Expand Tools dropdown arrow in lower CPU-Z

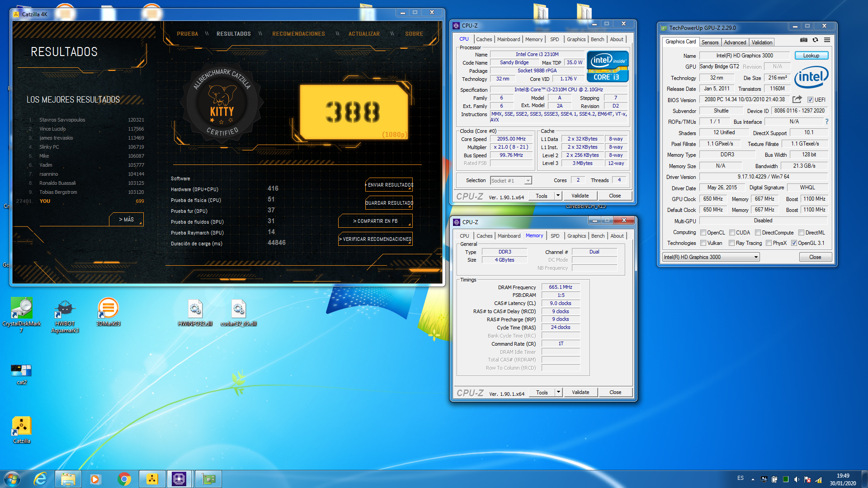558,392
